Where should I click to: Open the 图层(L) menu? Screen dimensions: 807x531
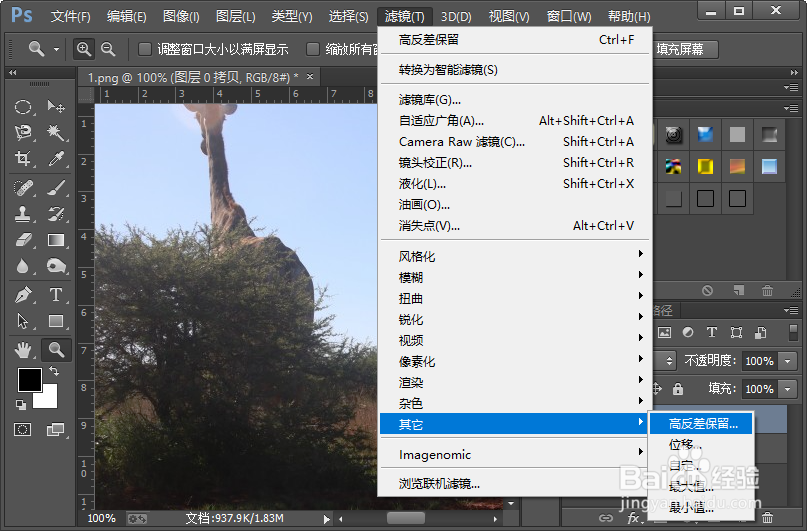click(x=236, y=16)
